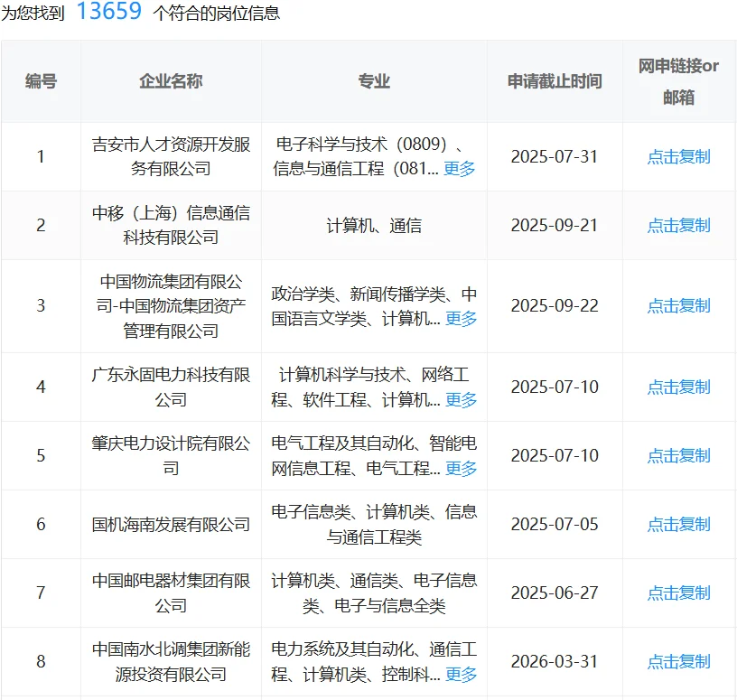
Task: Click deadline date 2025-09-22
Action: (x=555, y=305)
